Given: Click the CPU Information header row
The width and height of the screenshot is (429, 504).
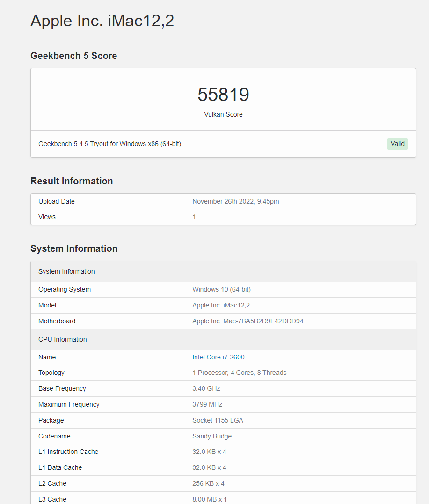Looking at the screenshot, I should click(223, 339).
